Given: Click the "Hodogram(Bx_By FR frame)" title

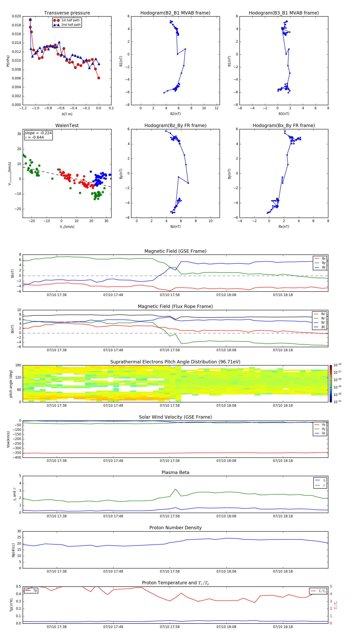Looking at the screenshot, I should pos(284,125).
